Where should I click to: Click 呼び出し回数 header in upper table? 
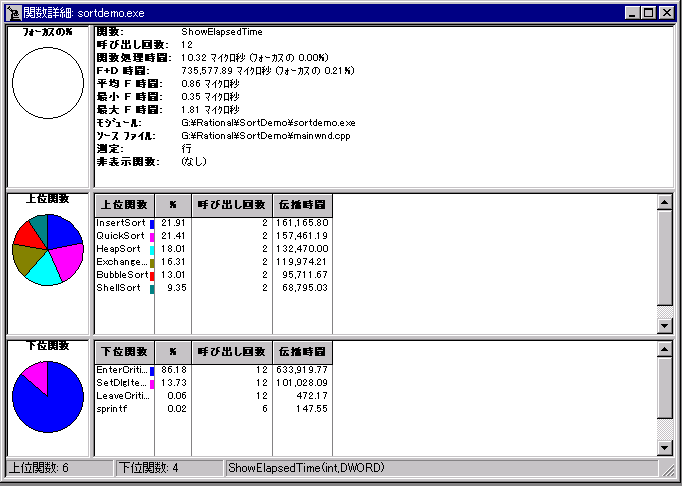[x=231, y=203]
